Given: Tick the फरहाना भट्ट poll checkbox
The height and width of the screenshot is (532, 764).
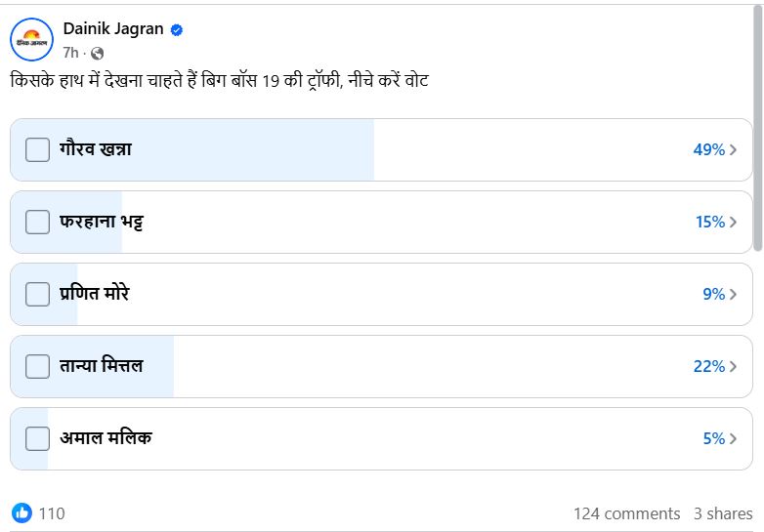Looking at the screenshot, I should pyautogui.click(x=37, y=223).
